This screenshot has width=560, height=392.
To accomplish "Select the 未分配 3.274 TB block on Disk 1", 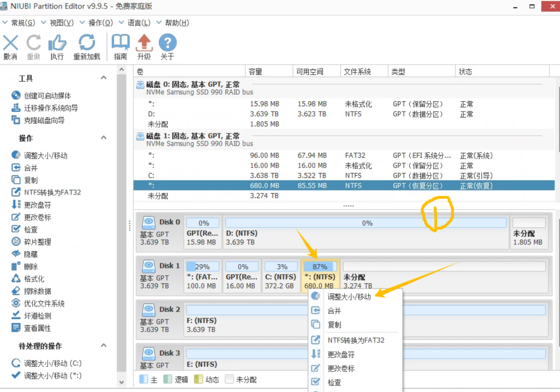I will [x=444, y=276].
